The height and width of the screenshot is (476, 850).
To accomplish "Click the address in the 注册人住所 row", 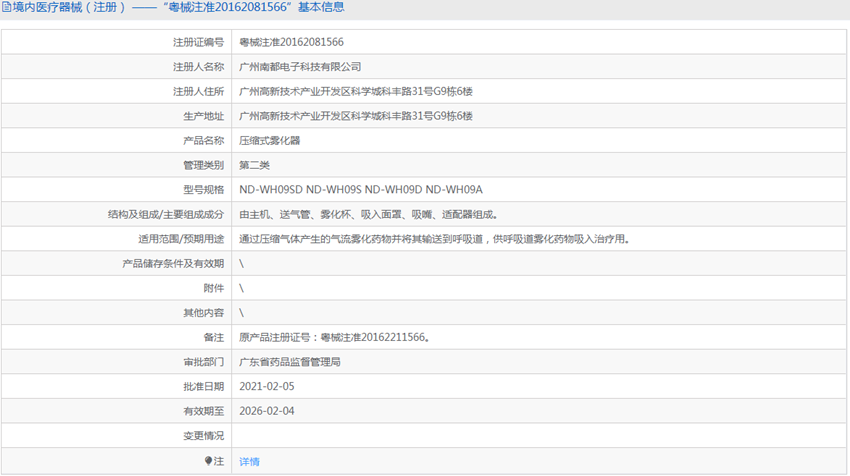I will click(356, 91).
